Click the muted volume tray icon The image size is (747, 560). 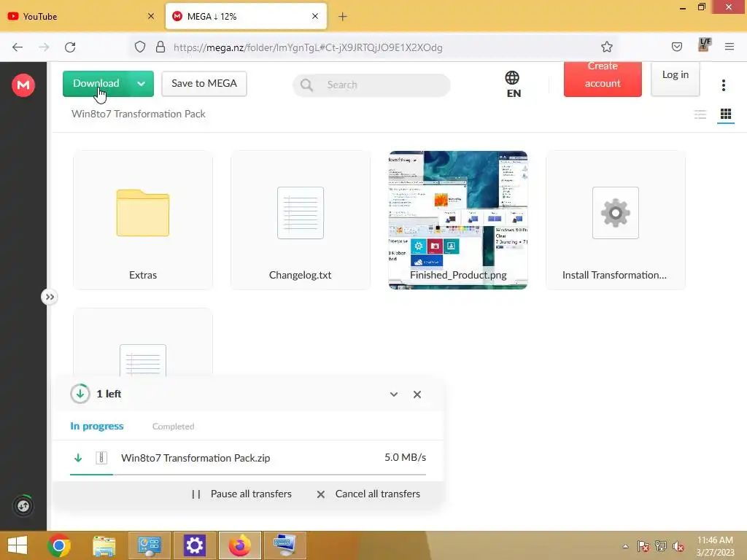click(x=678, y=546)
